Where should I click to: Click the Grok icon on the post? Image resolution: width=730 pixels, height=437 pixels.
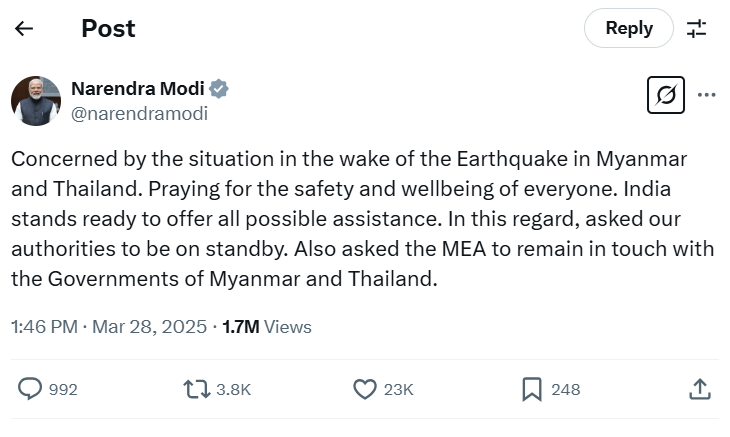(665, 96)
